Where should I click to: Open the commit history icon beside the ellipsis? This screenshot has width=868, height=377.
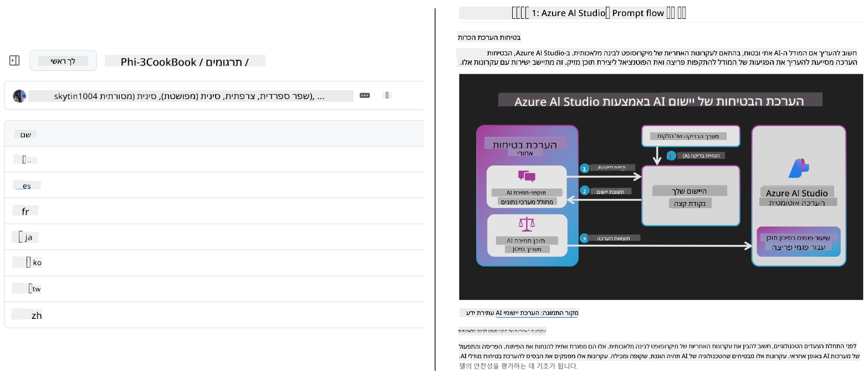387,96
